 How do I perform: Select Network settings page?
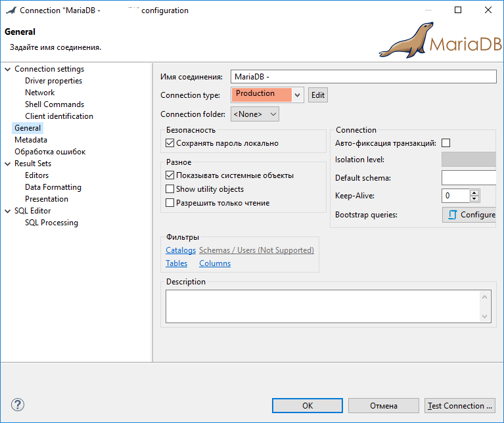pyautogui.click(x=40, y=93)
